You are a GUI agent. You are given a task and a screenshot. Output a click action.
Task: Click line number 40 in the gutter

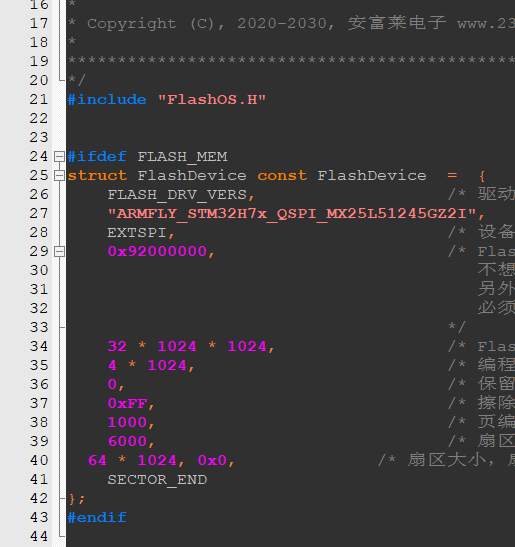(x=39, y=460)
